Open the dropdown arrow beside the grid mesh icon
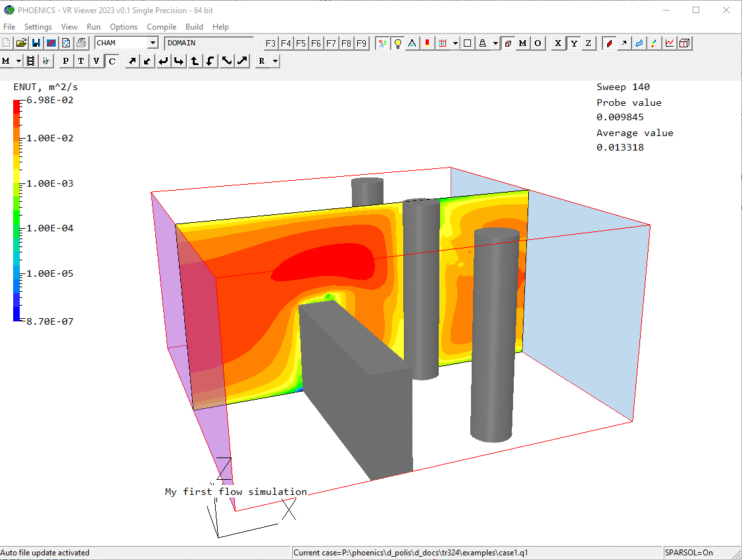 (x=455, y=43)
